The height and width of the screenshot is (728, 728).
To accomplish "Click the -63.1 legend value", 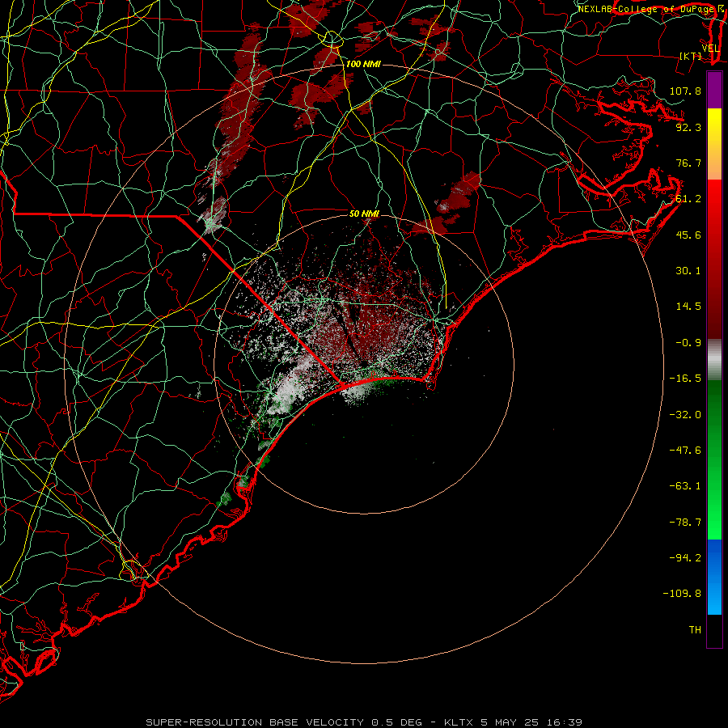I will [685, 486].
